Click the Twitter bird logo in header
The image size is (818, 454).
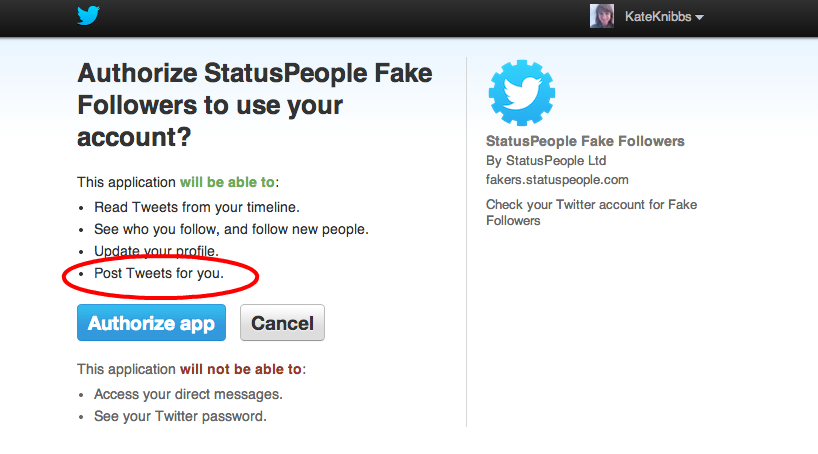pyautogui.click(x=89, y=15)
